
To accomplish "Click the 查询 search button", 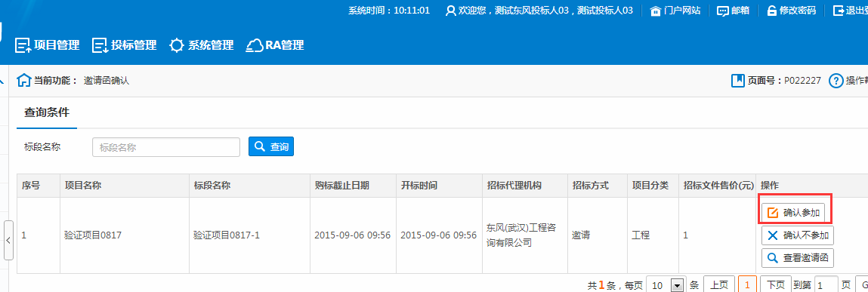I will [271, 147].
